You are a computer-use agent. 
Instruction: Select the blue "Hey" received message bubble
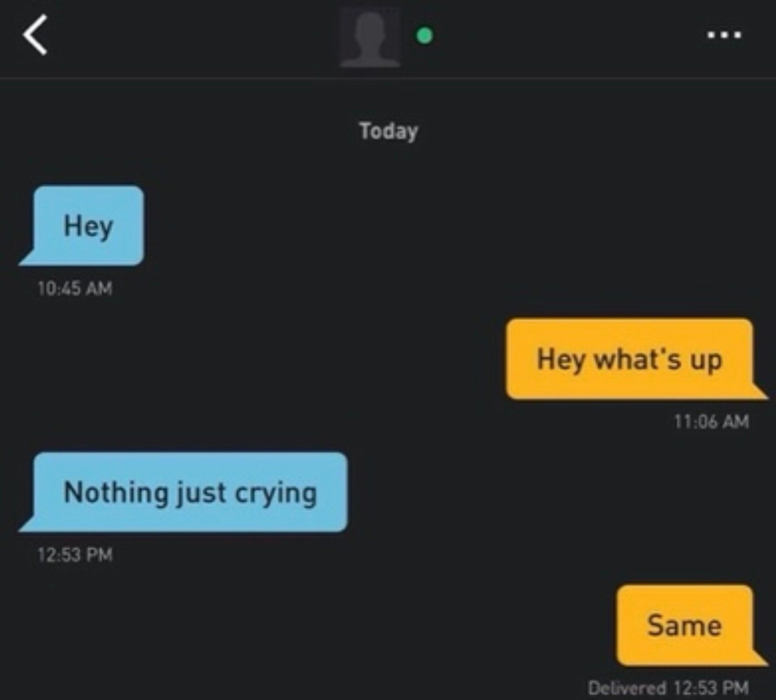click(81, 226)
